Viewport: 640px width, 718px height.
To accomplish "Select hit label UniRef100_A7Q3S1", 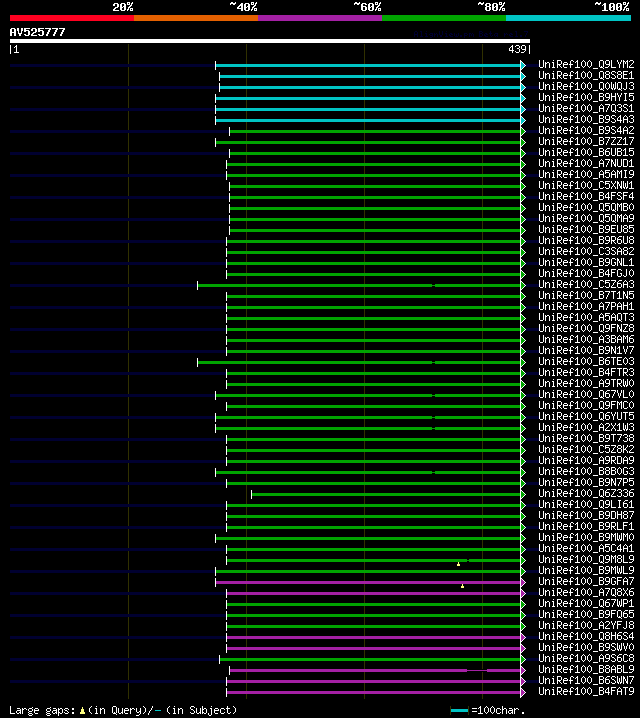I will pos(586,109).
